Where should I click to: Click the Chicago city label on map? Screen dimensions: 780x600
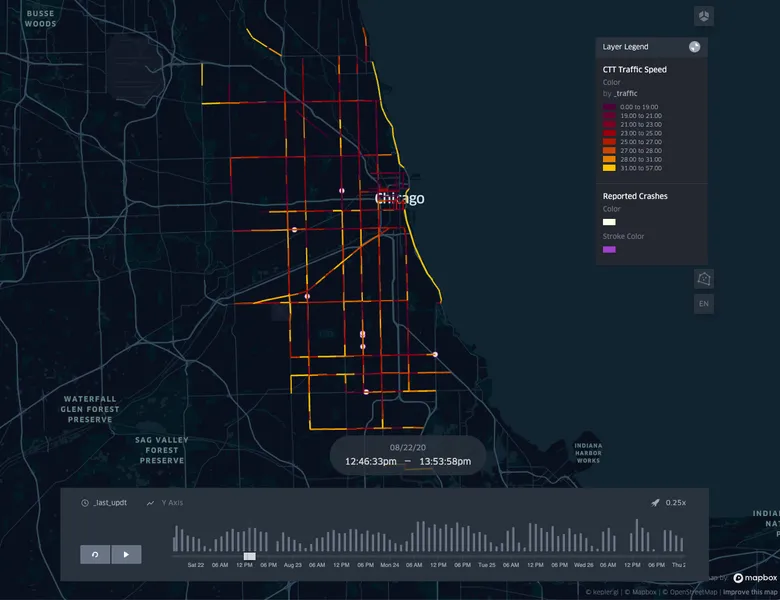click(399, 199)
